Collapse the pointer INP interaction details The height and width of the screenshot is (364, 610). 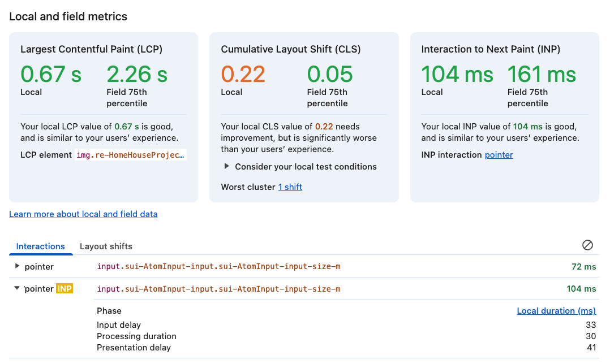click(18, 288)
